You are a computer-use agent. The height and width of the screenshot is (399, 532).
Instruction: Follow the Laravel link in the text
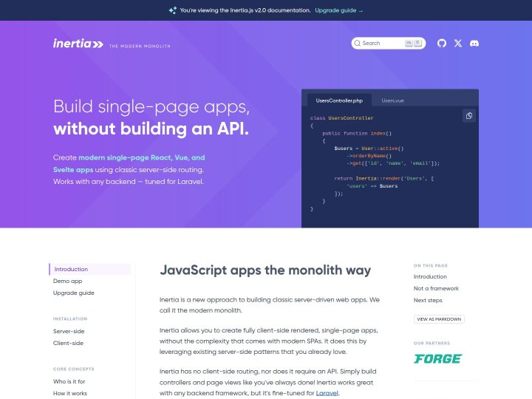[327, 393]
